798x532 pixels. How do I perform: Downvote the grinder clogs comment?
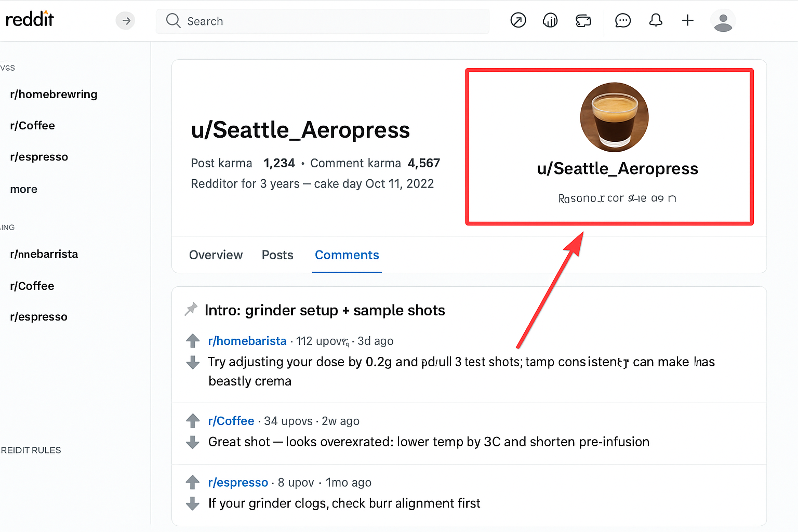point(193,503)
